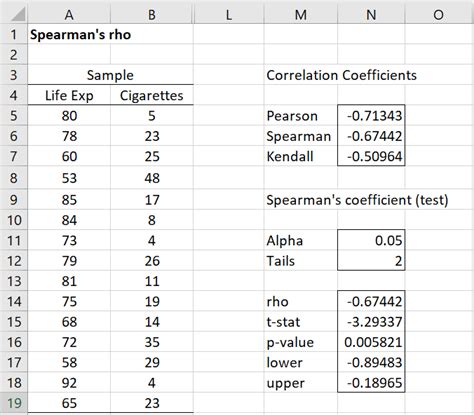Click the Alpha value 0.05 cell
Image resolution: width=474 pixels, height=415 pixels.
pos(371,240)
